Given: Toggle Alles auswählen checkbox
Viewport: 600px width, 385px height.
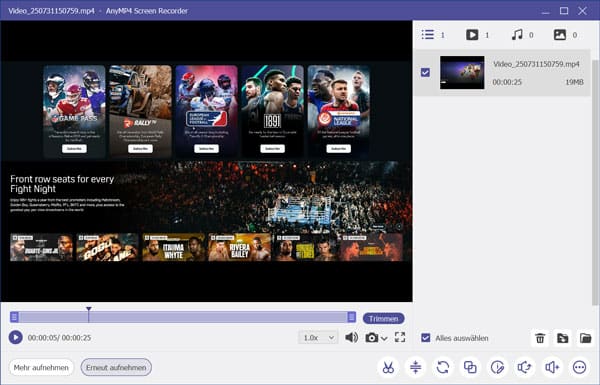Looking at the screenshot, I should [426, 338].
